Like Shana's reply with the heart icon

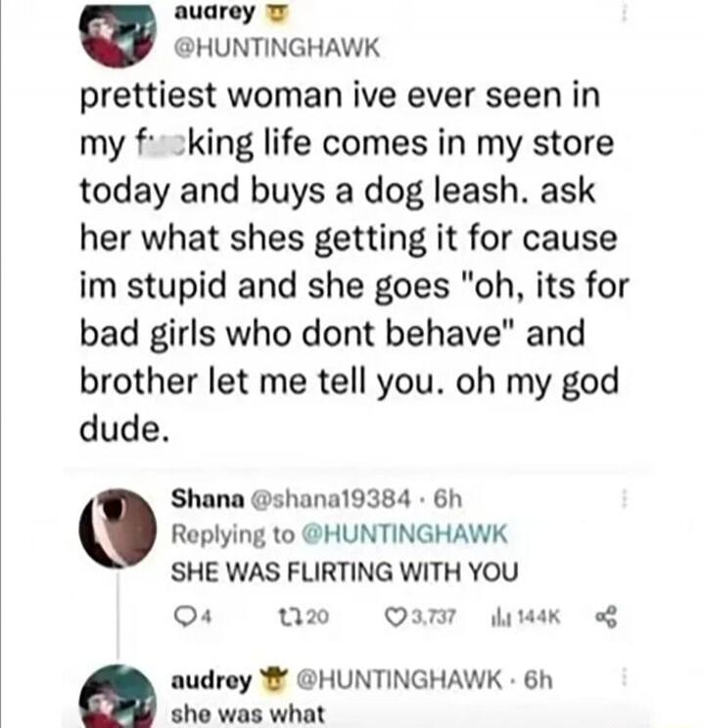click(420, 617)
